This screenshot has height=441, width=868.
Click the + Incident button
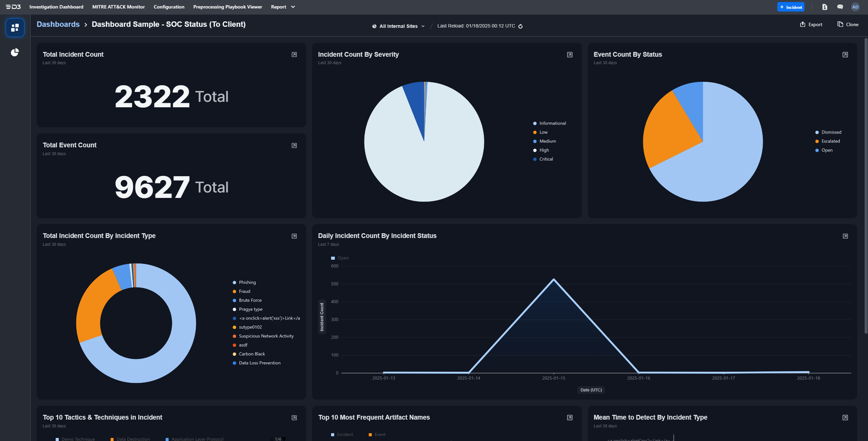(x=790, y=7)
